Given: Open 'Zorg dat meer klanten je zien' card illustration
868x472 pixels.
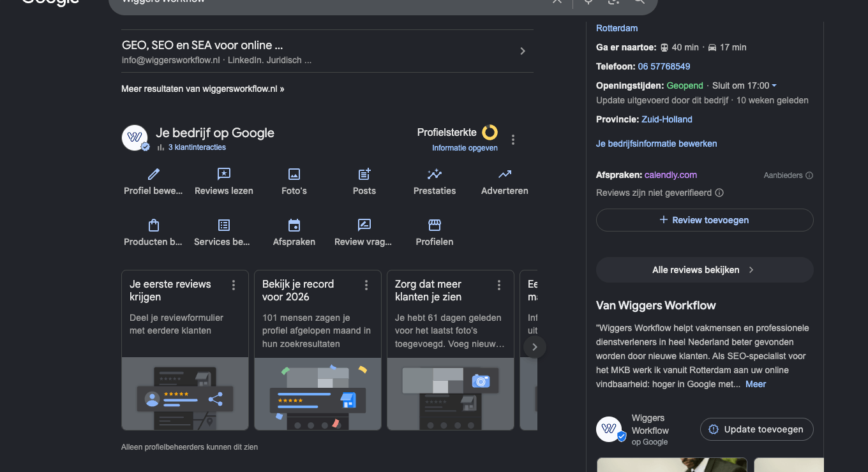Looking at the screenshot, I should click(x=451, y=394).
